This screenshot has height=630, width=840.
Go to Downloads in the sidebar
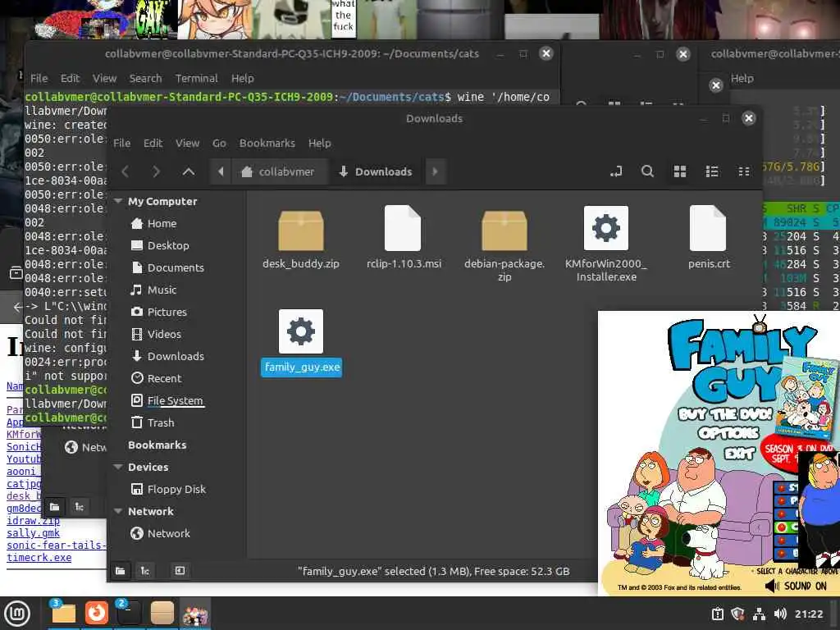(x=176, y=356)
